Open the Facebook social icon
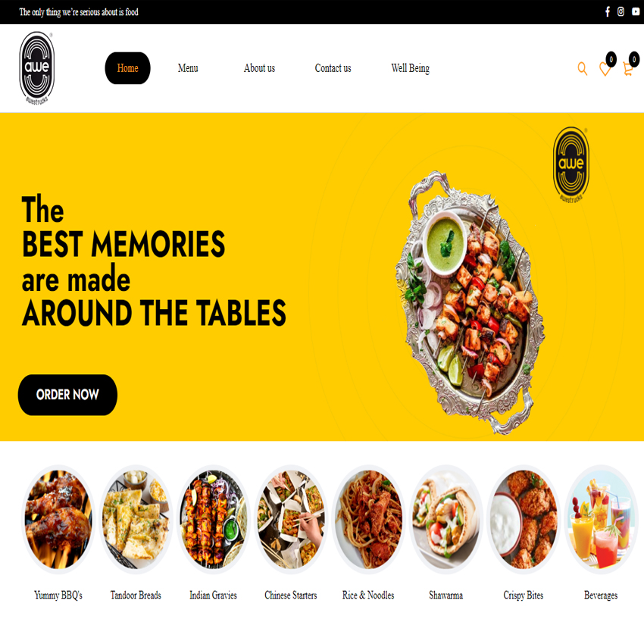 tap(608, 12)
